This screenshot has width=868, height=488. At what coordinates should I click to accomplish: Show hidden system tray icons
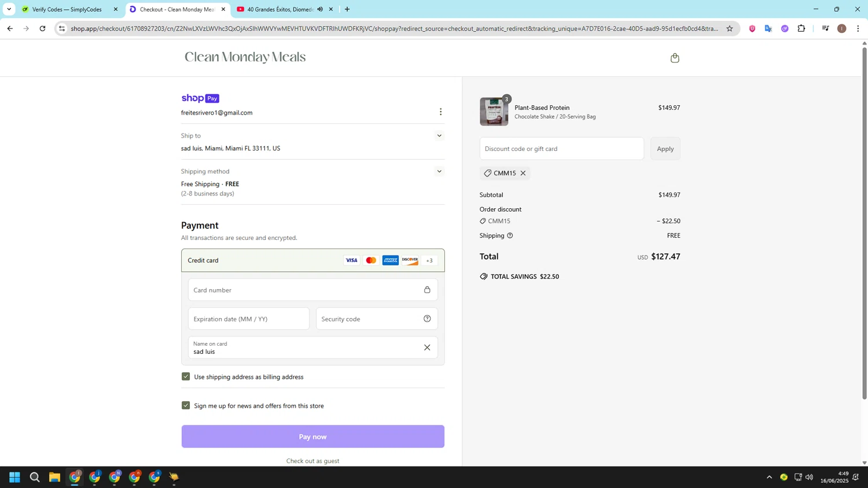769,477
